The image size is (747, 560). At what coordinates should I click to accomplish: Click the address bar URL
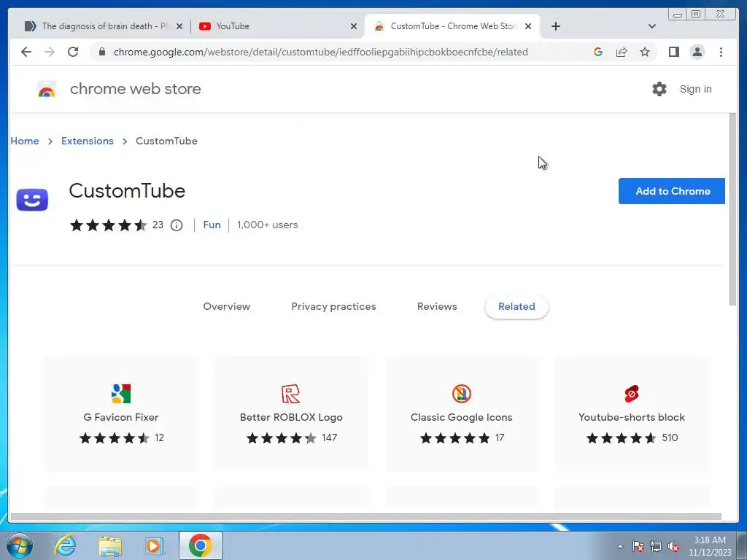[321, 52]
